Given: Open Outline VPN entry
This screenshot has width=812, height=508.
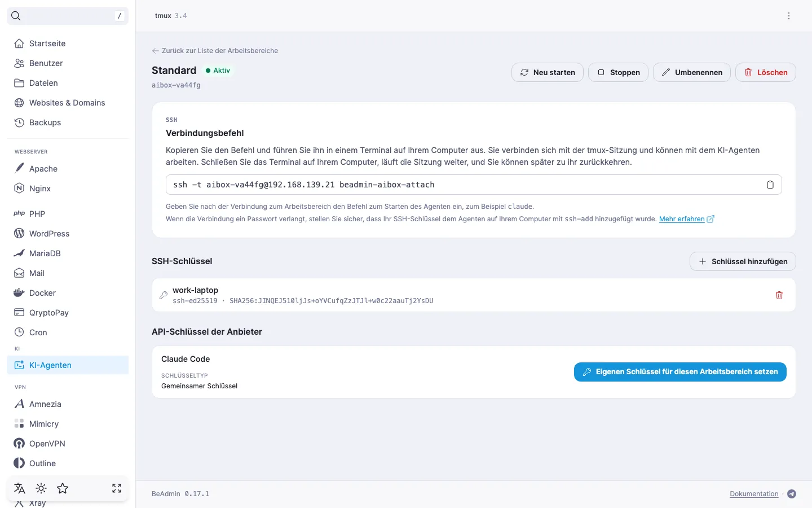Looking at the screenshot, I should click(x=68, y=463).
